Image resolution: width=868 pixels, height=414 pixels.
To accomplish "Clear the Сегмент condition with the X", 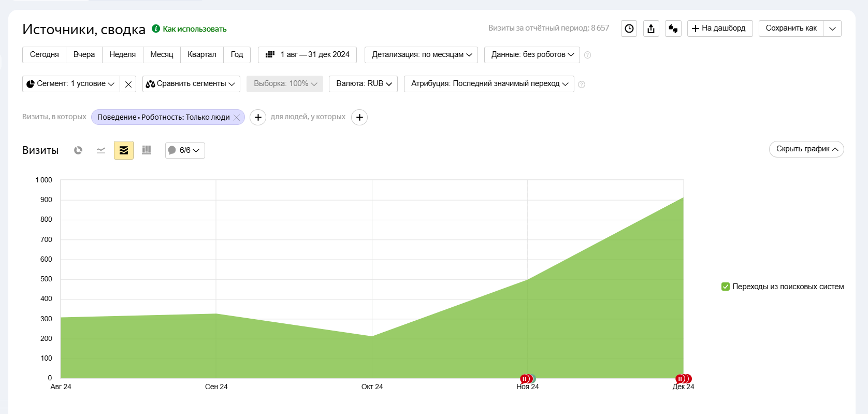I will (x=128, y=84).
